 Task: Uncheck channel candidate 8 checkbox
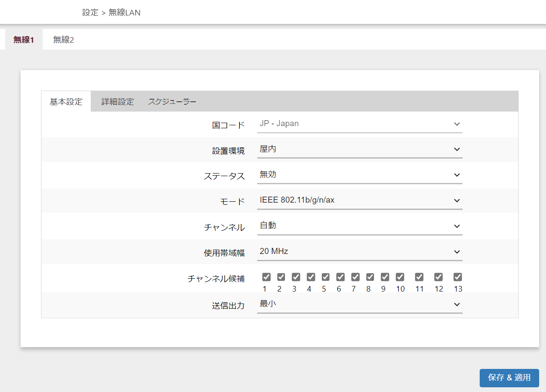pyautogui.click(x=370, y=277)
